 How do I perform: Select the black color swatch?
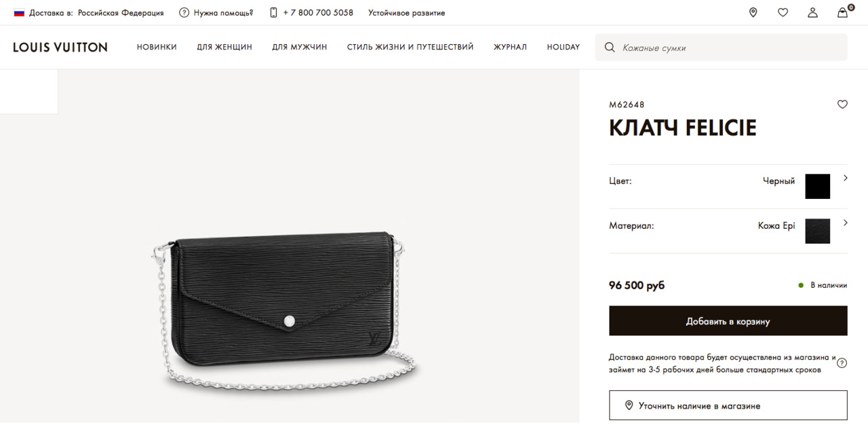(x=817, y=186)
